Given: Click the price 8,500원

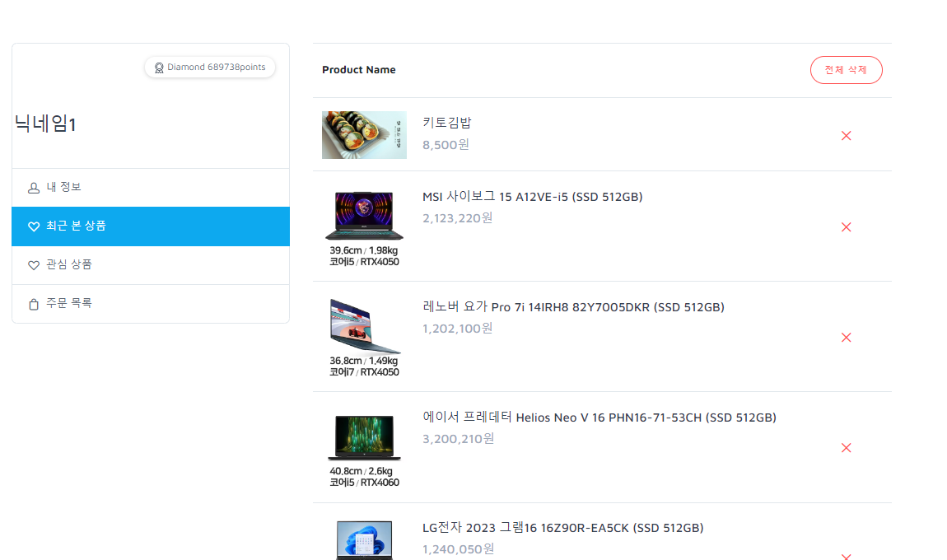Looking at the screenshot, I should (x=446, y=145).
